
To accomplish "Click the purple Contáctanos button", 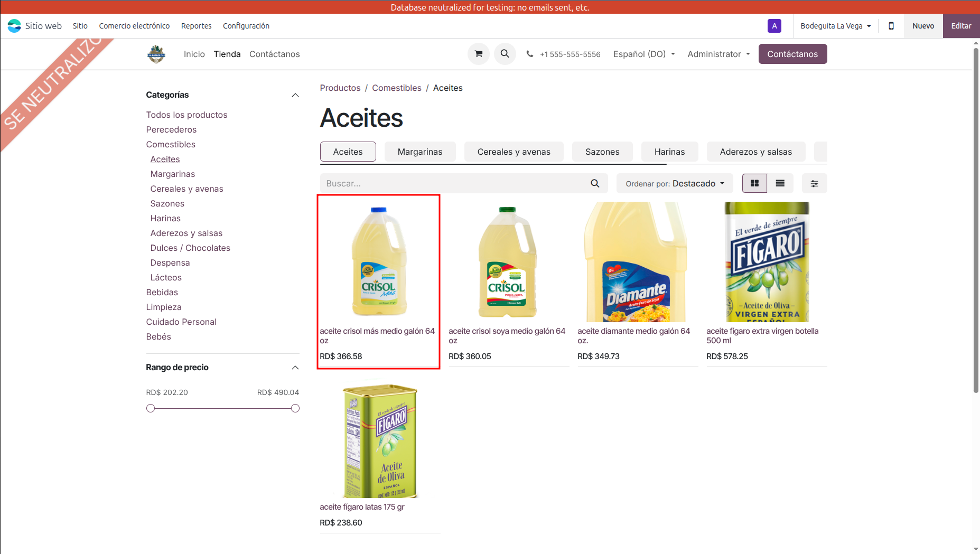I will coord(792,54).
